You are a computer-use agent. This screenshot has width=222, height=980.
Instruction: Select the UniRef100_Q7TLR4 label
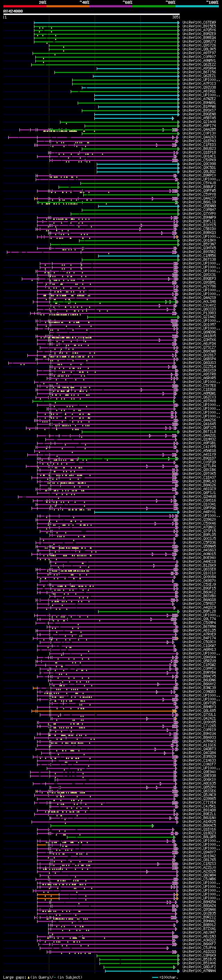(x=199, y=466)
